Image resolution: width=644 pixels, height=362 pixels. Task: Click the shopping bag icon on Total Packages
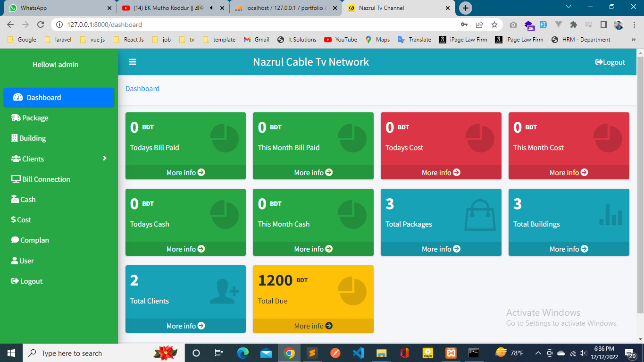pyautogui.click(x=480, y=215)
